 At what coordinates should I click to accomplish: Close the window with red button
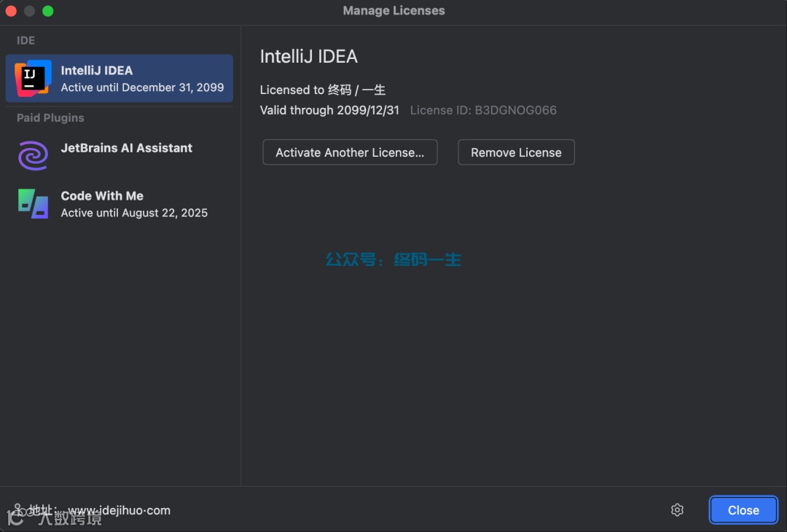point(11,11)
